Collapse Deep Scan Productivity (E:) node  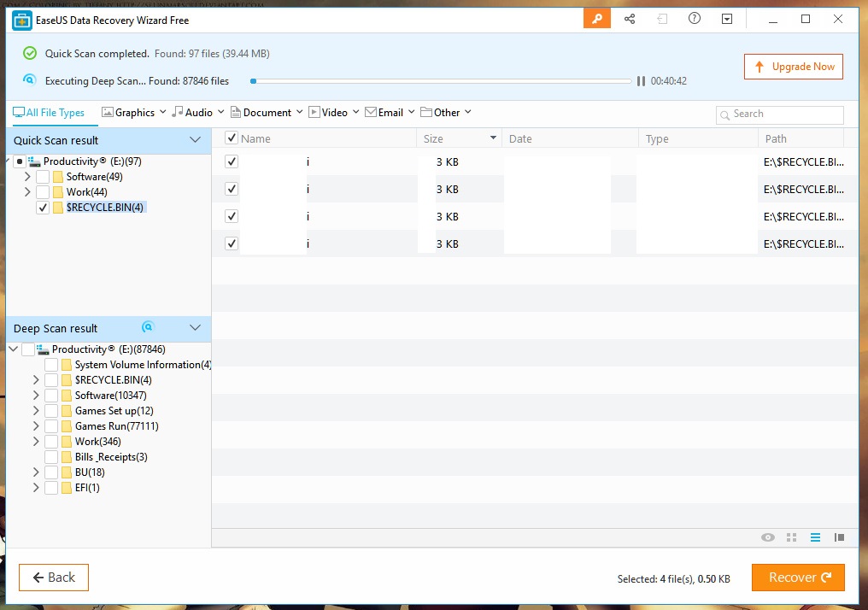tap(14, 349)
